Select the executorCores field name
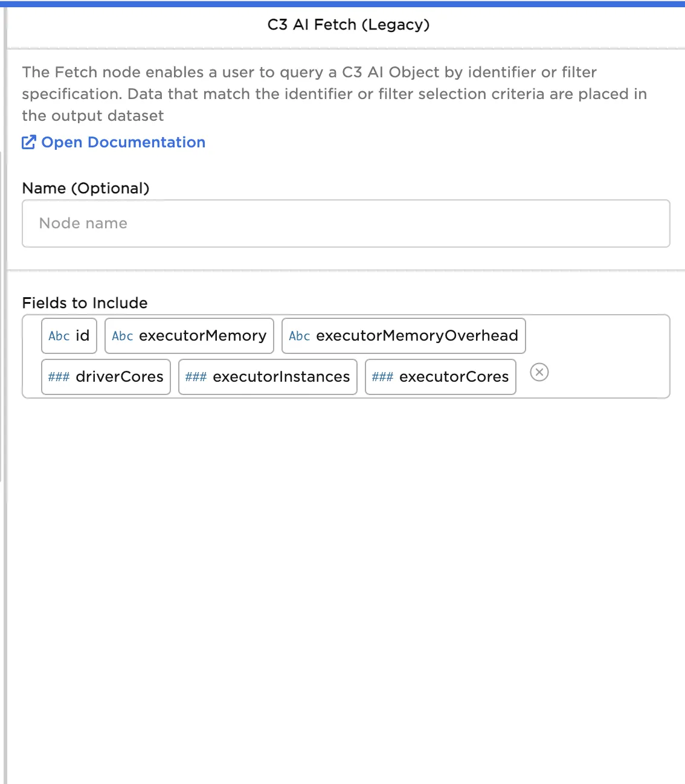This screenshot has height=784, width=685. pyautogui.click(x=454, y=377)
